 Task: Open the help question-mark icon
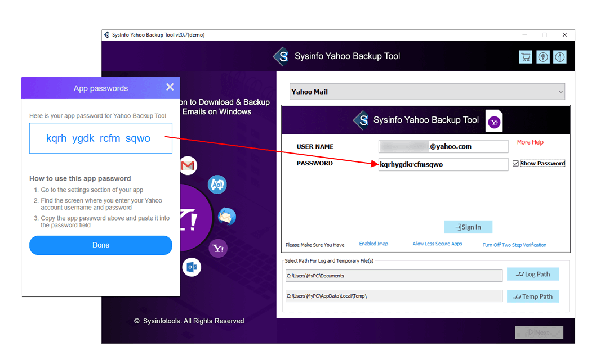(x=543, y=57)
